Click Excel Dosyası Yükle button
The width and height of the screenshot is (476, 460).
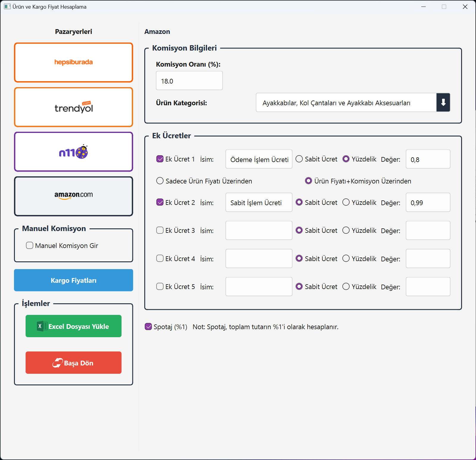73,326
